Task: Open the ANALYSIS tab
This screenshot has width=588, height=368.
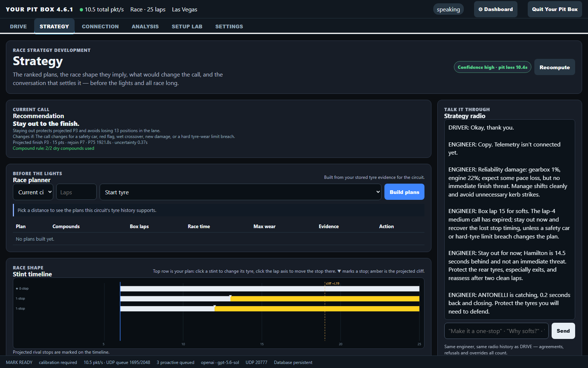Action: coord(145,26)
